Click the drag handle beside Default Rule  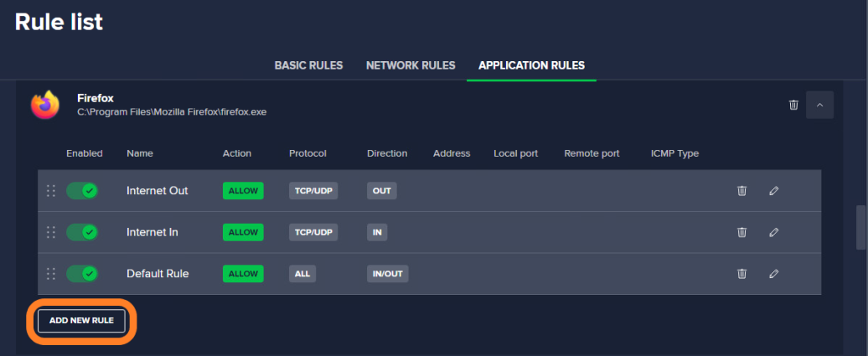(51, 274)
